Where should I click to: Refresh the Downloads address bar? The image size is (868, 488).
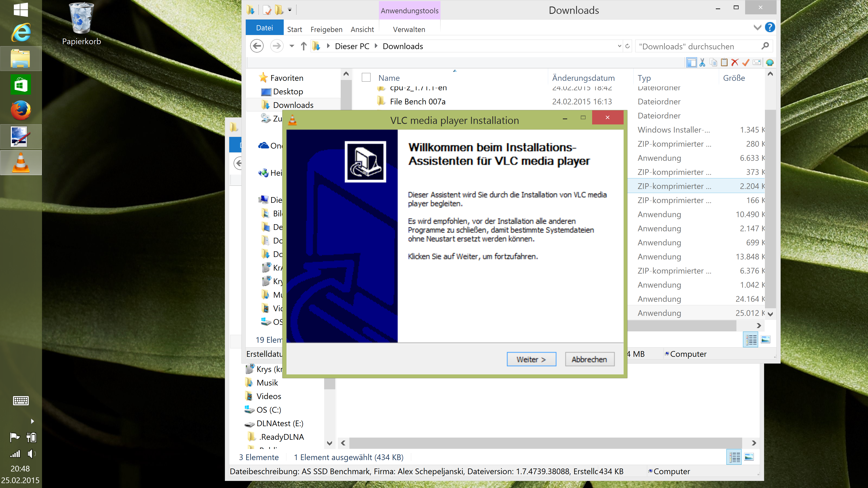click(627, 46)
